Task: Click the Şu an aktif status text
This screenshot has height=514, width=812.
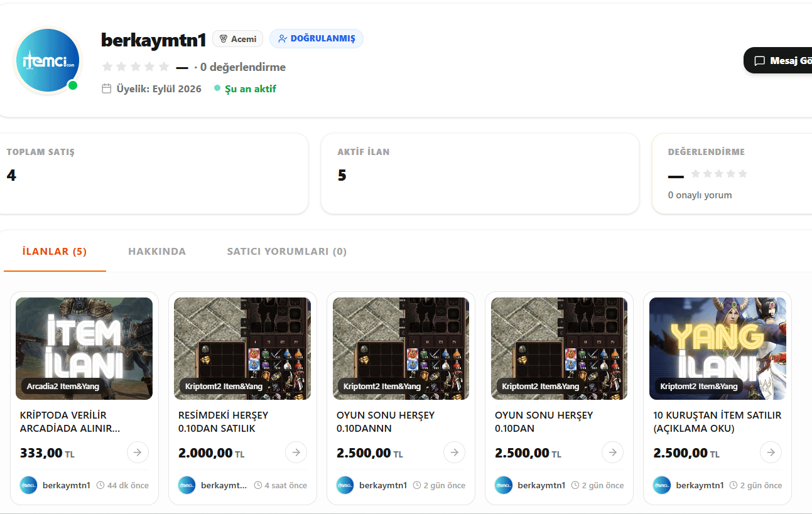Action: pos(251,88)
